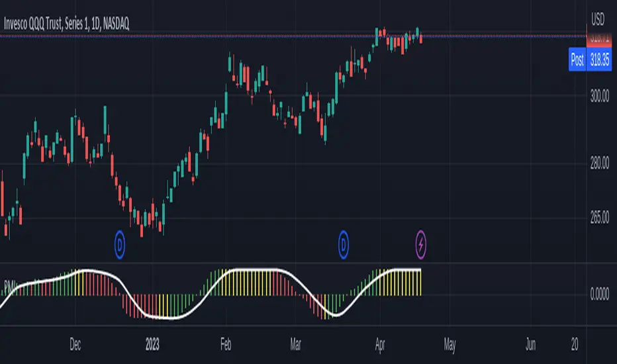Click the 0.0000 indicator axis value

[600, 294]
